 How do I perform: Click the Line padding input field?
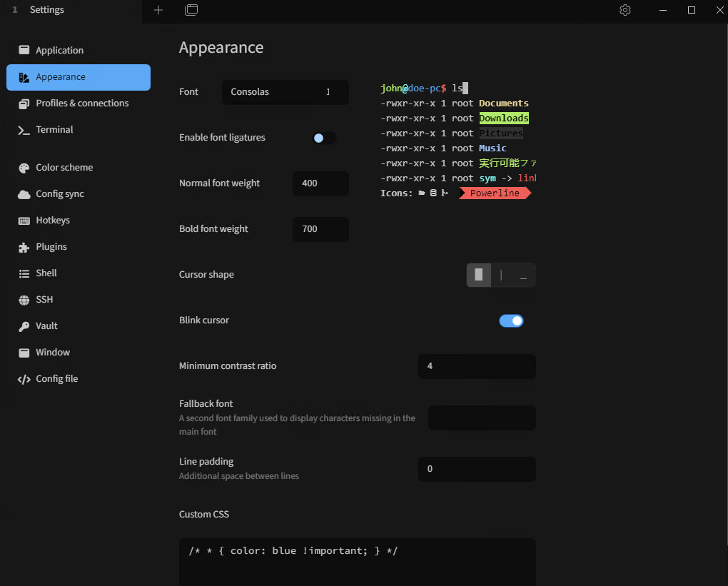(477, 469)
